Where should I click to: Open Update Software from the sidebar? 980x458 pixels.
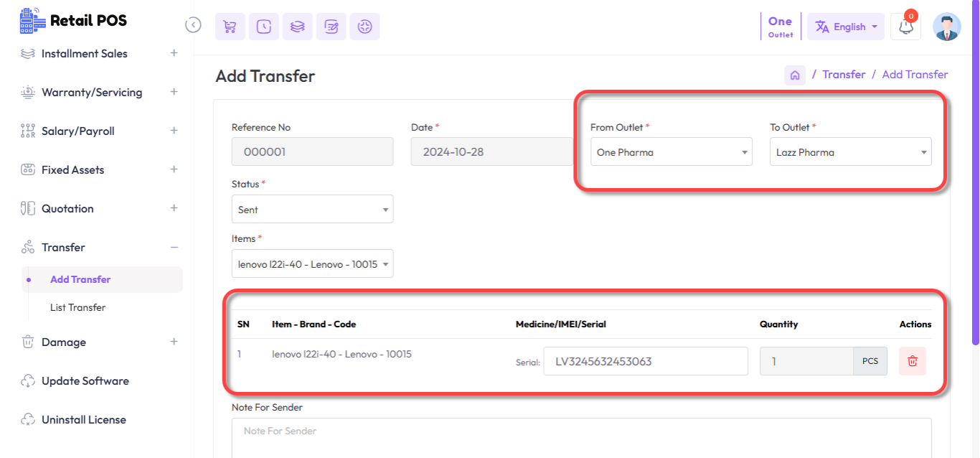coord(85,380)
